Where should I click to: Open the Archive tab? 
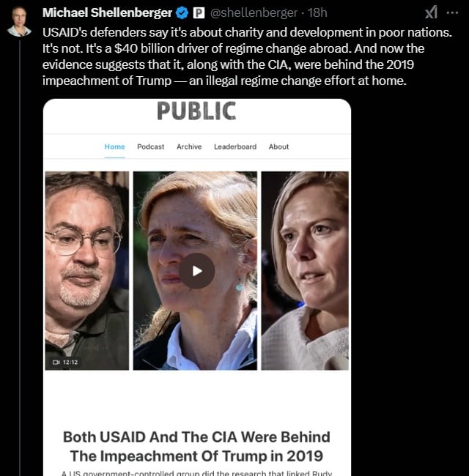[189, 146]
